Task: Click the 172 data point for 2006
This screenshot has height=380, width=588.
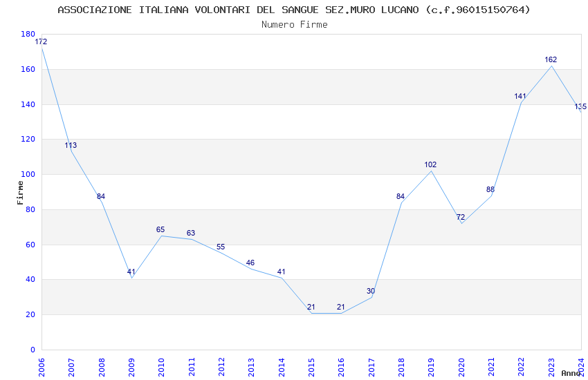Action: 41,42
